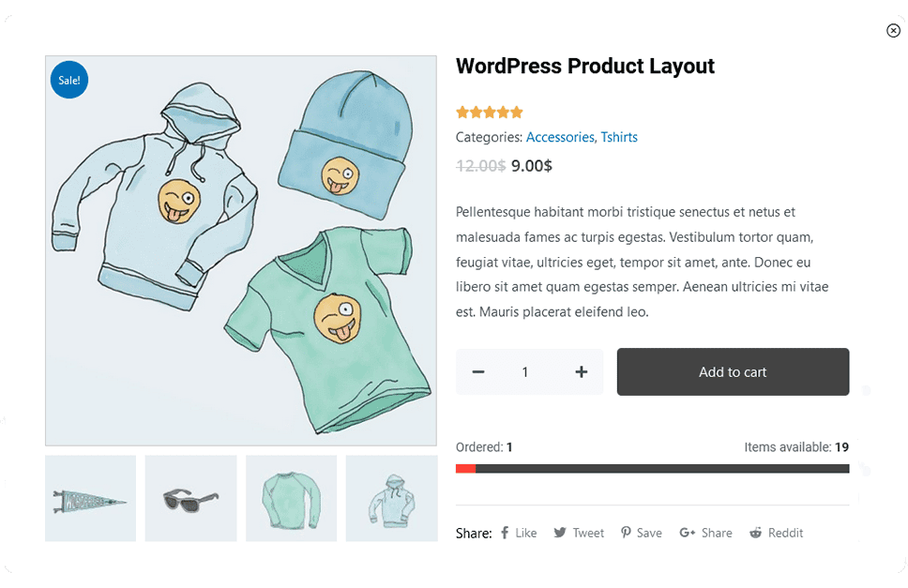Screen dimensions: 908x588
Task: Click the five-star rating
Action: (x=489, y=113)
